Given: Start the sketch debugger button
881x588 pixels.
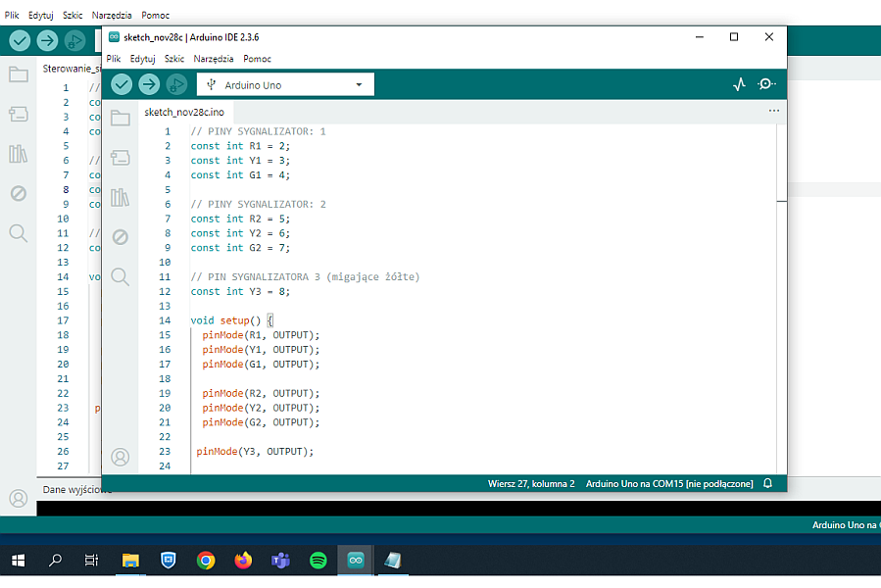Looking at the screenshot, I should point(176,84).
